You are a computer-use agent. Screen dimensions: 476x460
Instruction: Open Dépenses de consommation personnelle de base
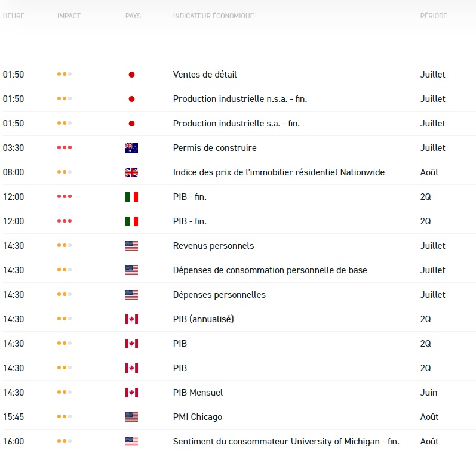270,270
